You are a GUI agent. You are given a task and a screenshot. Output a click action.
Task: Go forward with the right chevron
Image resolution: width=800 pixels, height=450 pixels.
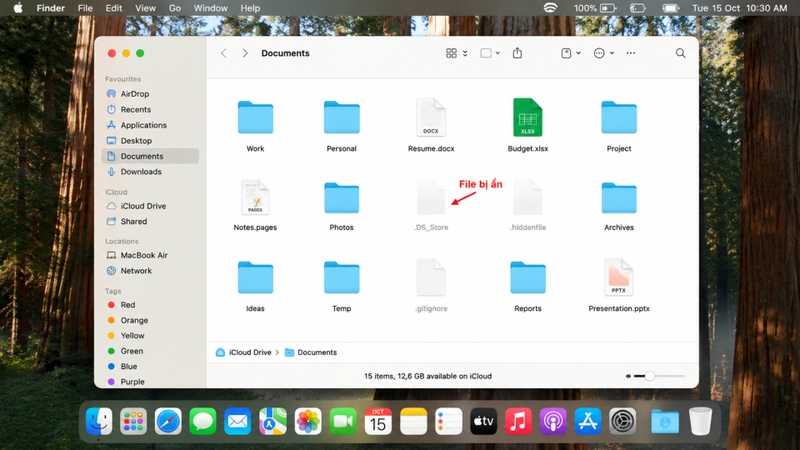pyautogui.click(x=245, y=53)
